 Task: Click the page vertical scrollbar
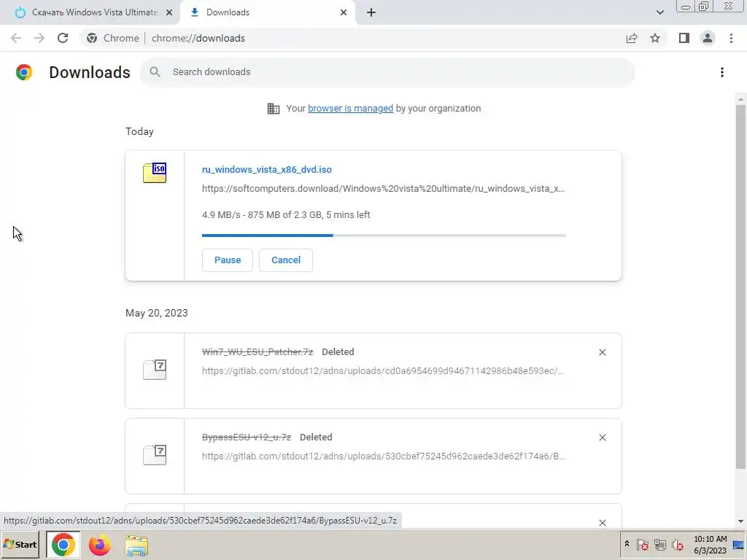(x=740, y=286)
